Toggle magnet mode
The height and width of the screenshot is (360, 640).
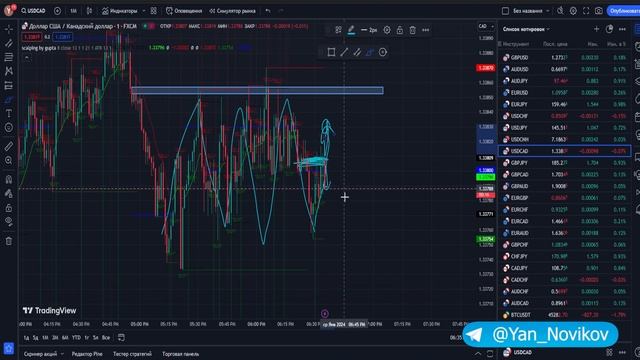point(9,179)
